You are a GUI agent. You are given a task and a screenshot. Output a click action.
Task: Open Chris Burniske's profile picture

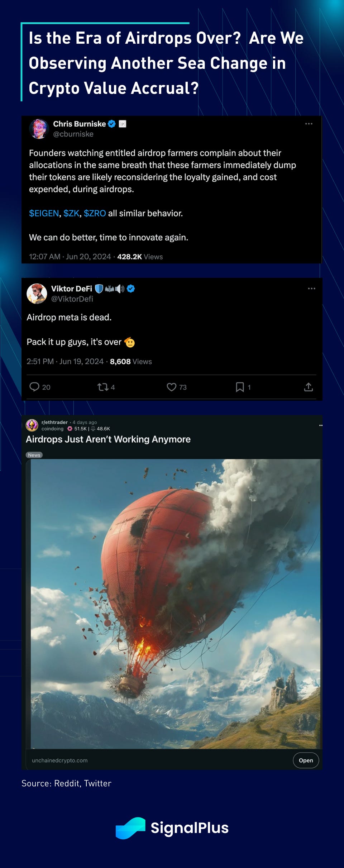click(39, 129)
